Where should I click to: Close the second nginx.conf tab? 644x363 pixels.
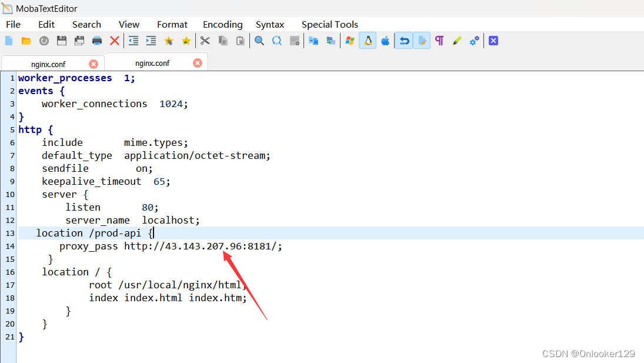[198, 63]
